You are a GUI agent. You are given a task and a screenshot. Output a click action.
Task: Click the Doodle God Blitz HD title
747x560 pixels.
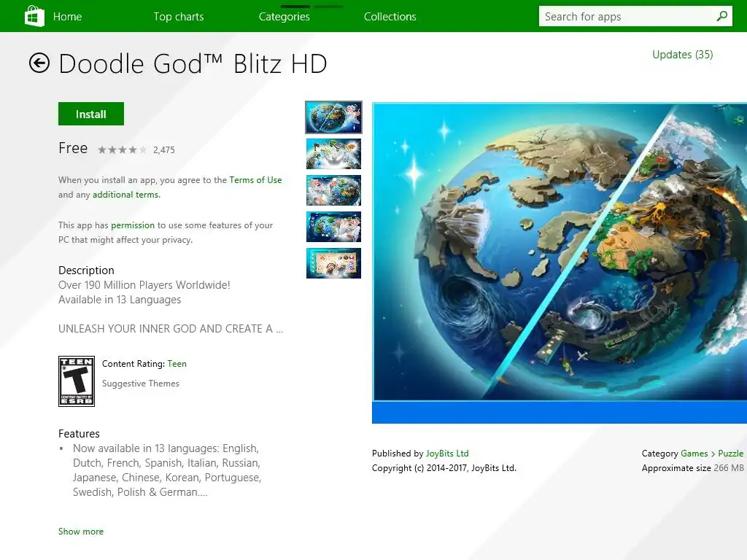coord(193,63)
